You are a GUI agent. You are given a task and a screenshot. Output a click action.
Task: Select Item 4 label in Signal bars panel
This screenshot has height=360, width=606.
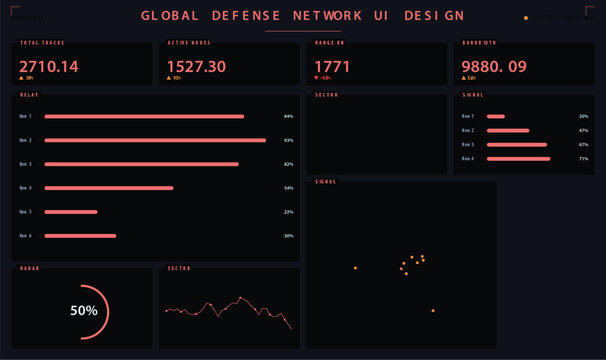click(468, 159)
